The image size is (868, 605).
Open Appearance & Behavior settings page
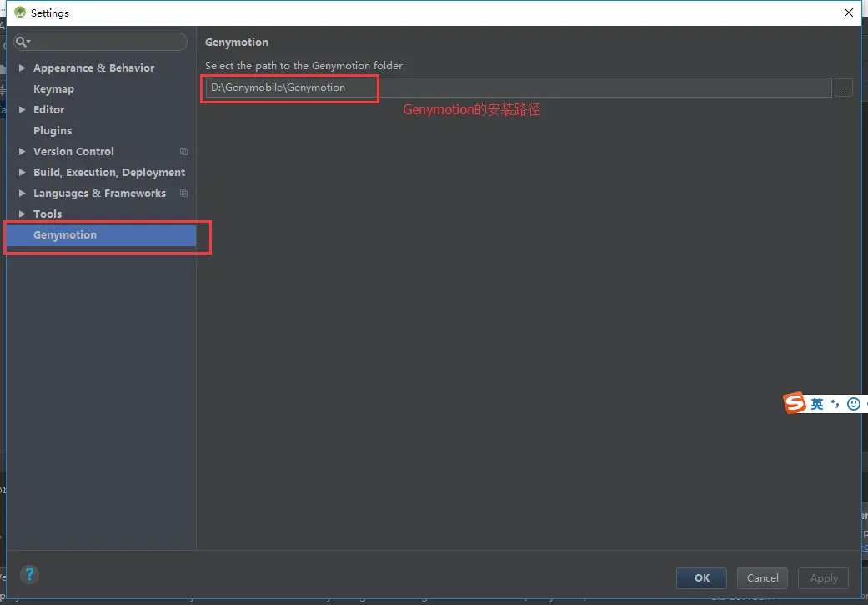pos(93,68)
